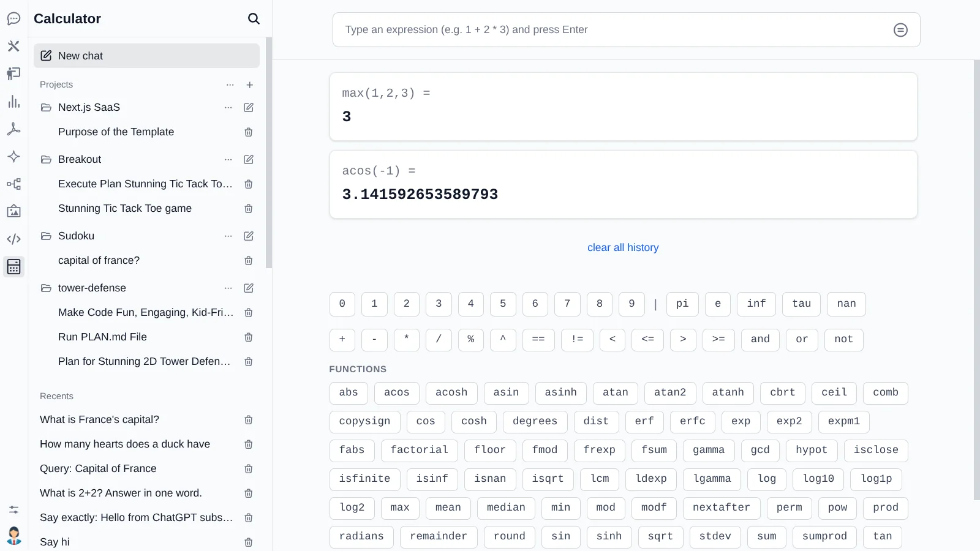
Task: Open the more options dots for Projects
Action: [x=230, y=85]
